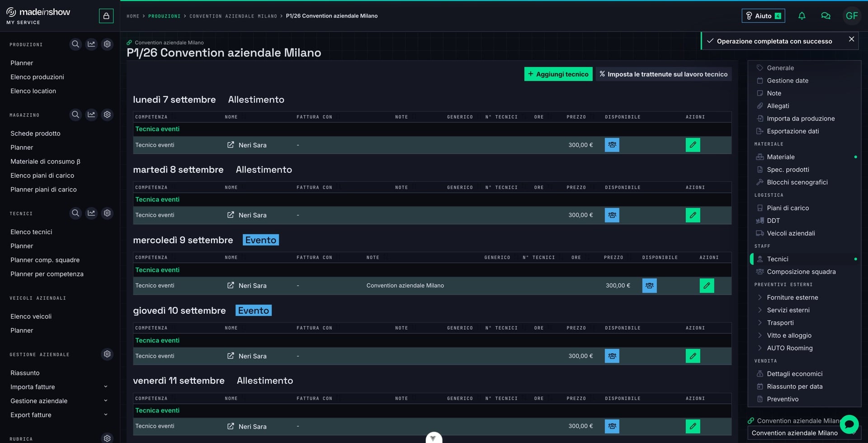Check availability for Neri Sara on lunedì 7 settembre
The image size is (868, 443).
point(612,145)
